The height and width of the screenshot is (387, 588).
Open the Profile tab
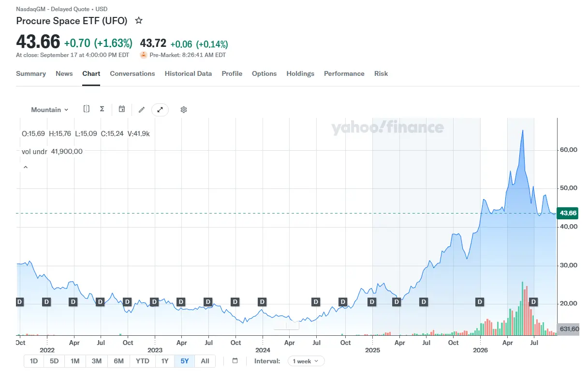coord(232,73)
